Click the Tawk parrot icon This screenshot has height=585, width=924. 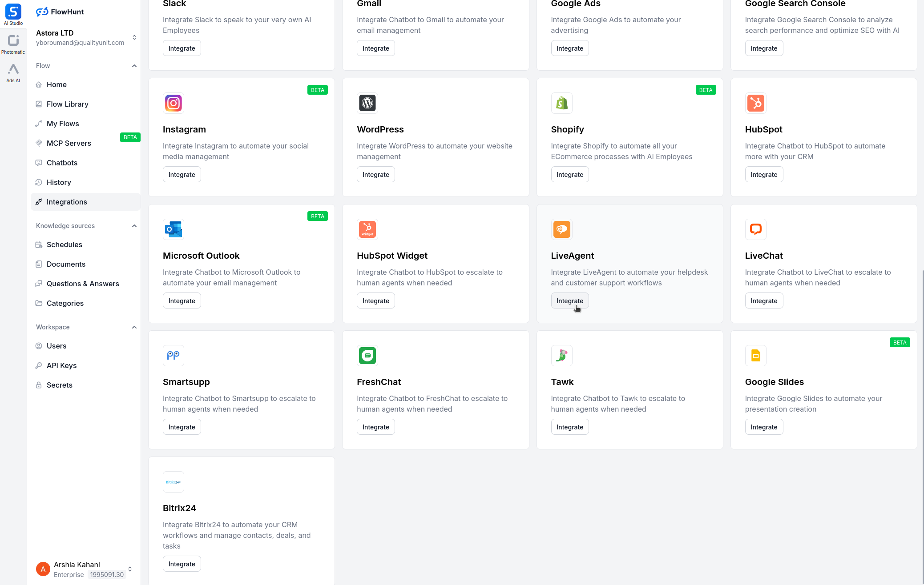tap(561, 356)
